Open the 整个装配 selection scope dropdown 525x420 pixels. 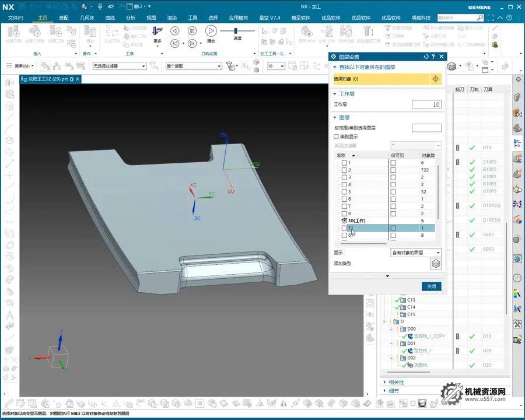click(x=193, y=66)
